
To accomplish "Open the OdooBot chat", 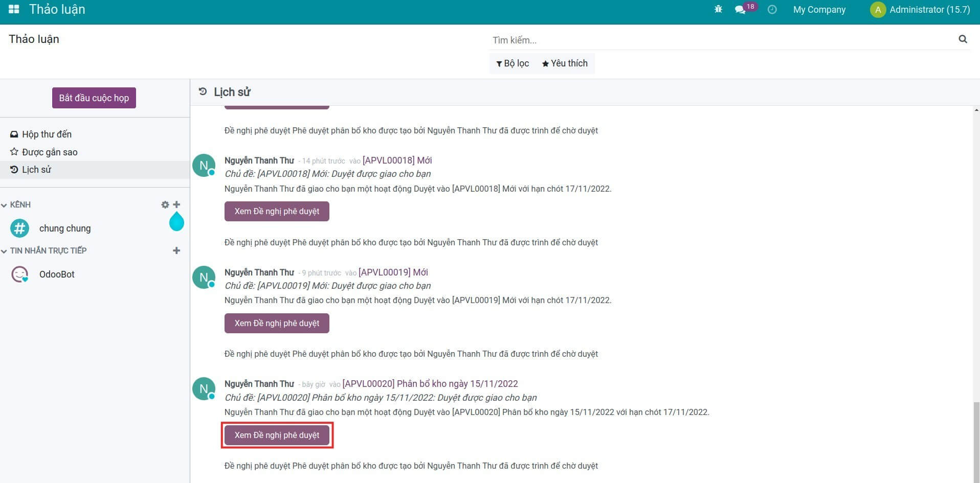I will [57, 274].
